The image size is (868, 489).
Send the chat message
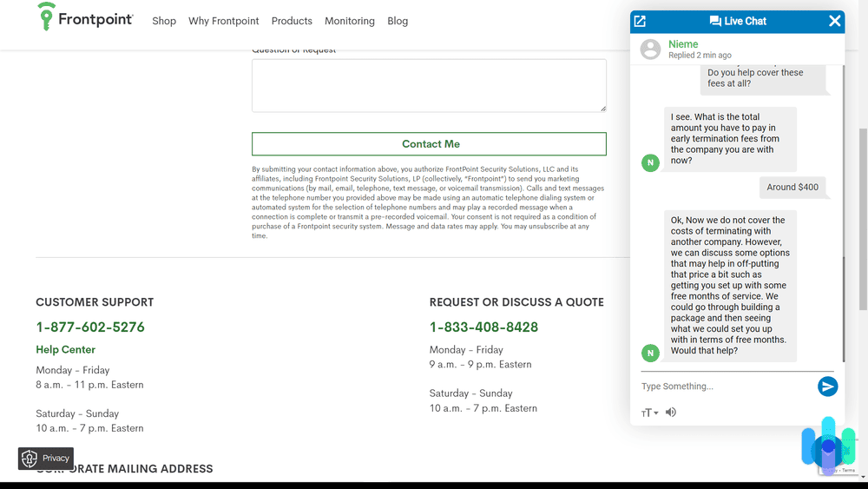click(827, 387)
